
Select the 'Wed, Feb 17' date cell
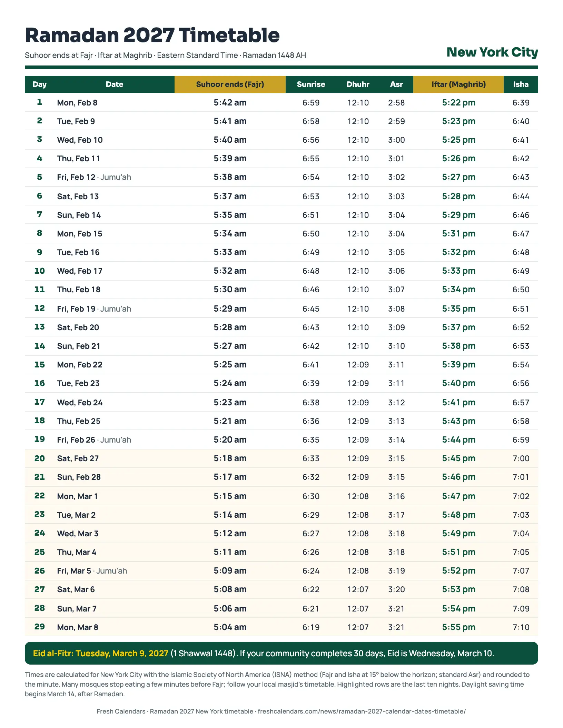(x=80, y=271)
